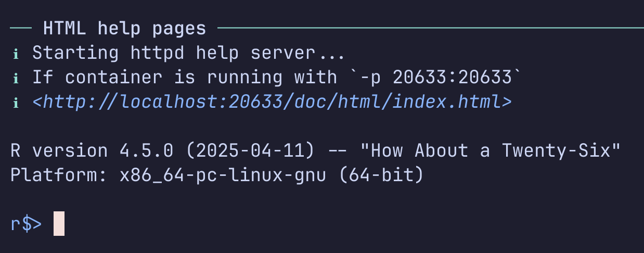
Task: Click the short rule left of "HTML help pages"
Action: click(x=21, y=28)
